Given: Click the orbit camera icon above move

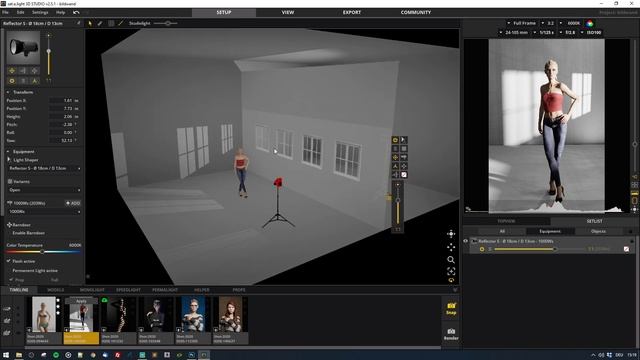Looking at the screenshot, I should click(451, 234).
